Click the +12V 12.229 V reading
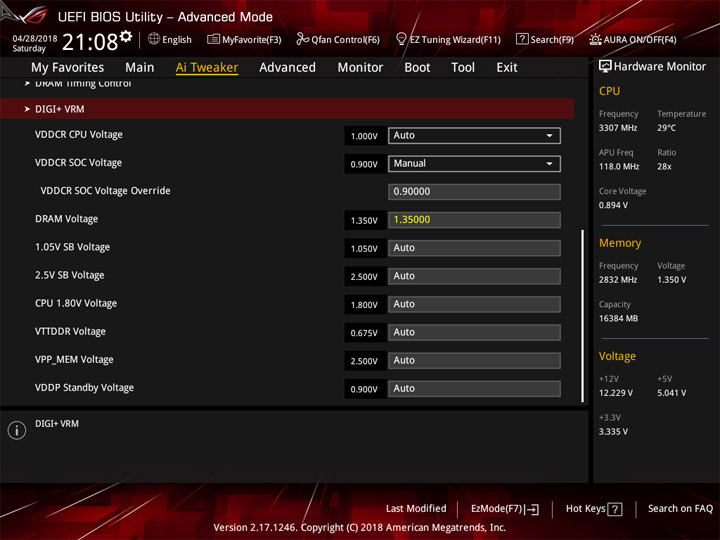Image resolution: width=720 pixels, height=540 pixels. pyautogui.click(x=616, y=393)
